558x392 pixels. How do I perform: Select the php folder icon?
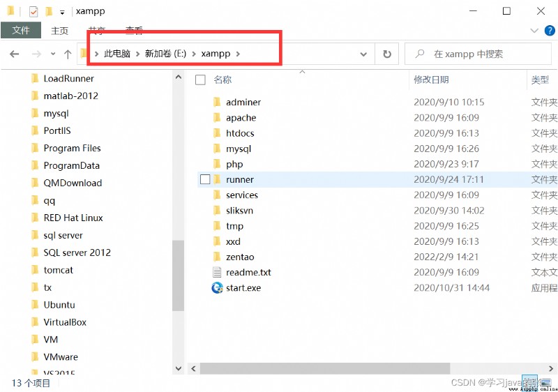(x=217, y=165)
